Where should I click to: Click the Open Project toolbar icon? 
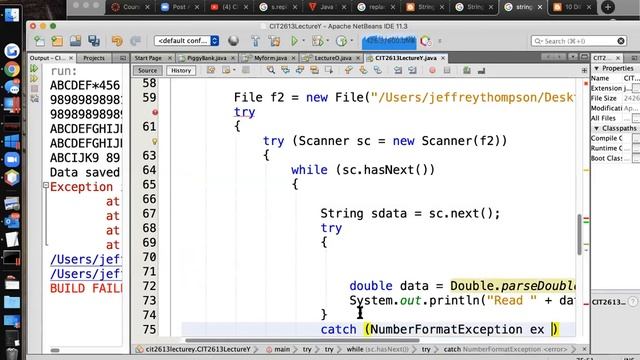(x=76, y=41)
